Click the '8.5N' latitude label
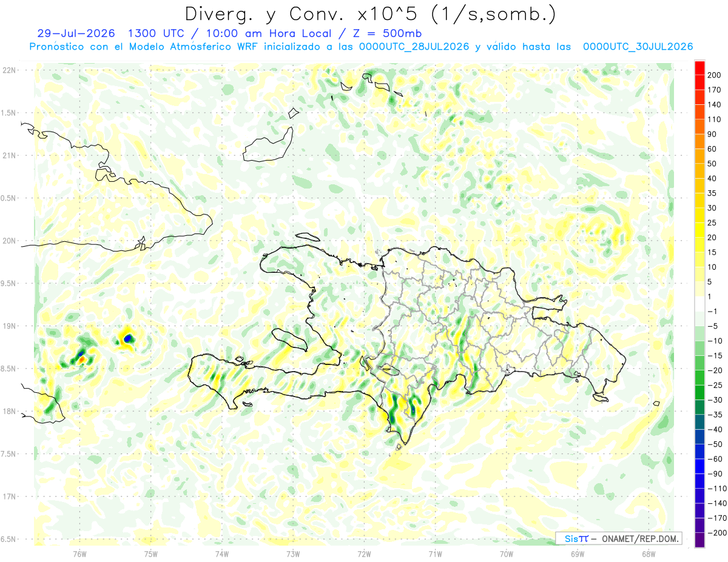The width and height of the screenshot is (728, 562). (9, 369)
